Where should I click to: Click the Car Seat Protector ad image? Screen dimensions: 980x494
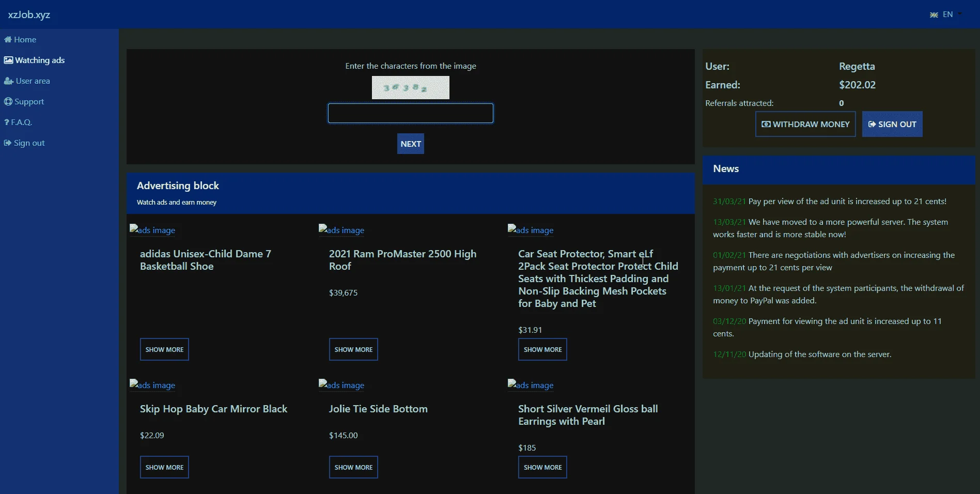pyautogui.click(x=531, y=230)
